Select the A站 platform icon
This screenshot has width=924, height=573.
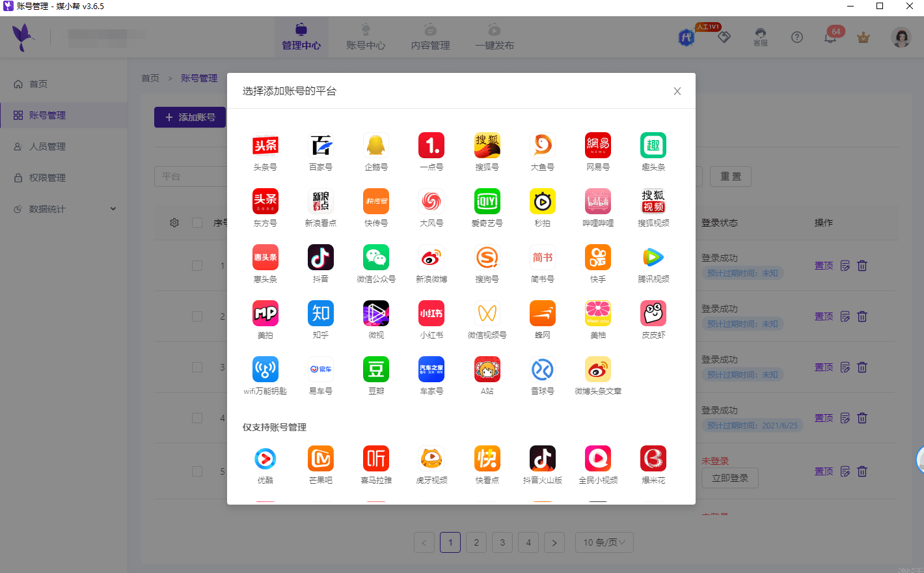pos(487,369)
